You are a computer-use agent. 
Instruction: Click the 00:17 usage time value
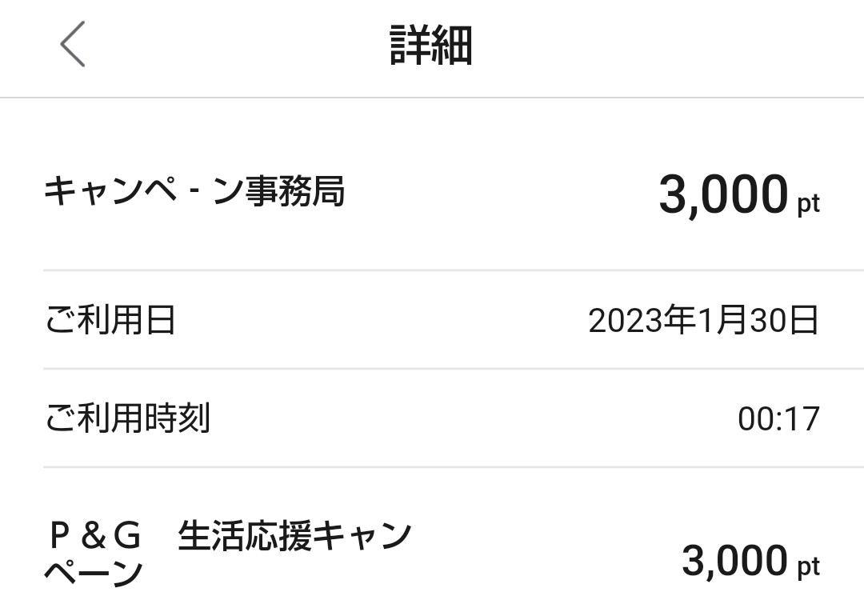click(778, 419)
